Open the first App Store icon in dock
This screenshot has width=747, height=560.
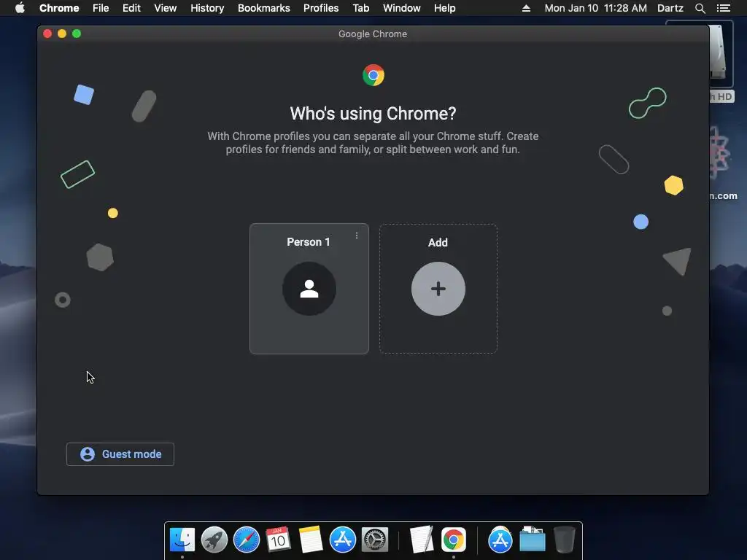tap(343, 540)
